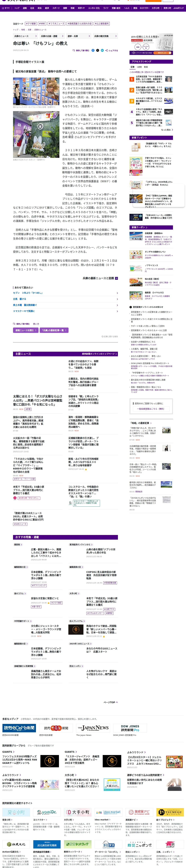Open the 元気、ニッポン logo
Viewport: 186px width, 868px height.
point(170,844)
